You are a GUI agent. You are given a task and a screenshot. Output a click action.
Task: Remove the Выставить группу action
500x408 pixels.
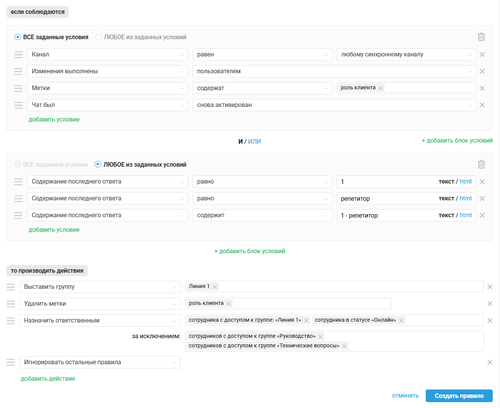[490, 287]
